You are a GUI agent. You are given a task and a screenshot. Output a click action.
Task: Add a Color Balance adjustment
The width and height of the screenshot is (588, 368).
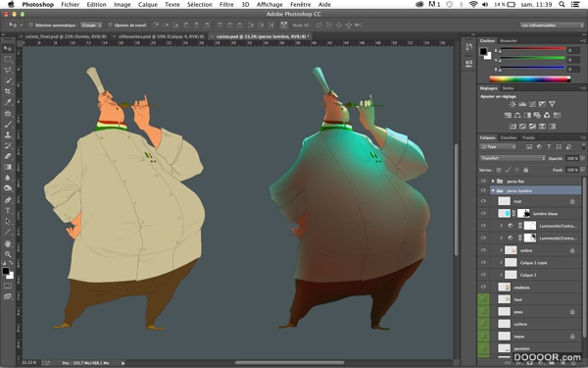click(x=517, y=115)
